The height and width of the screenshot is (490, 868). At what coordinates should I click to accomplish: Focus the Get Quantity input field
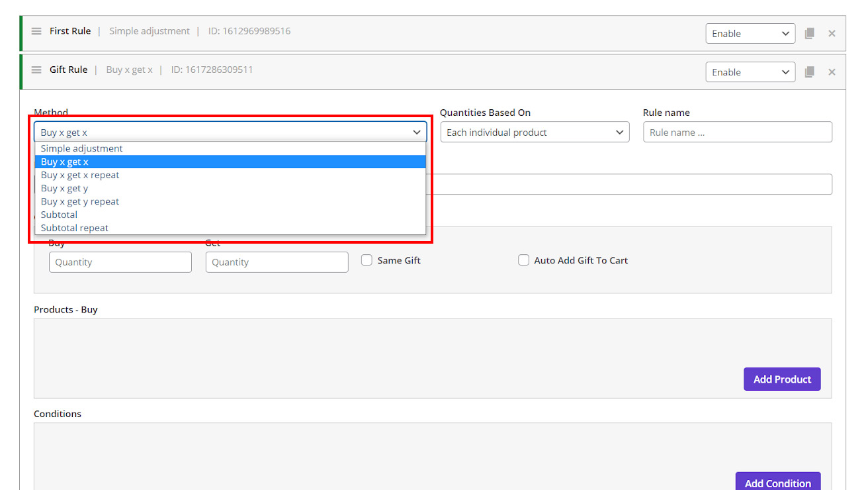click(x=277, y=262)
